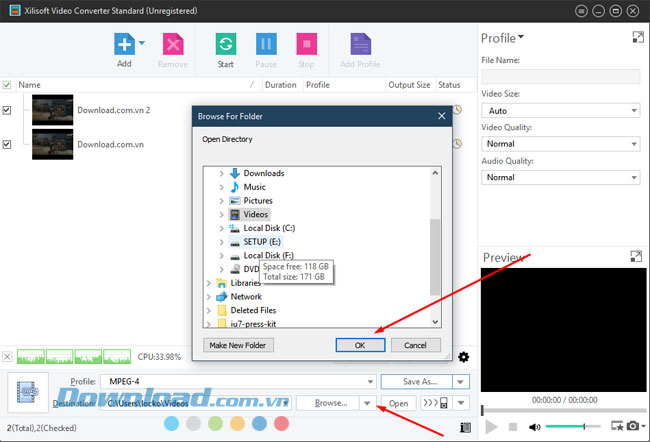Screen dimensions: 650x442
Task: Click the Add file icon
Action: click(x=124, y=44)
